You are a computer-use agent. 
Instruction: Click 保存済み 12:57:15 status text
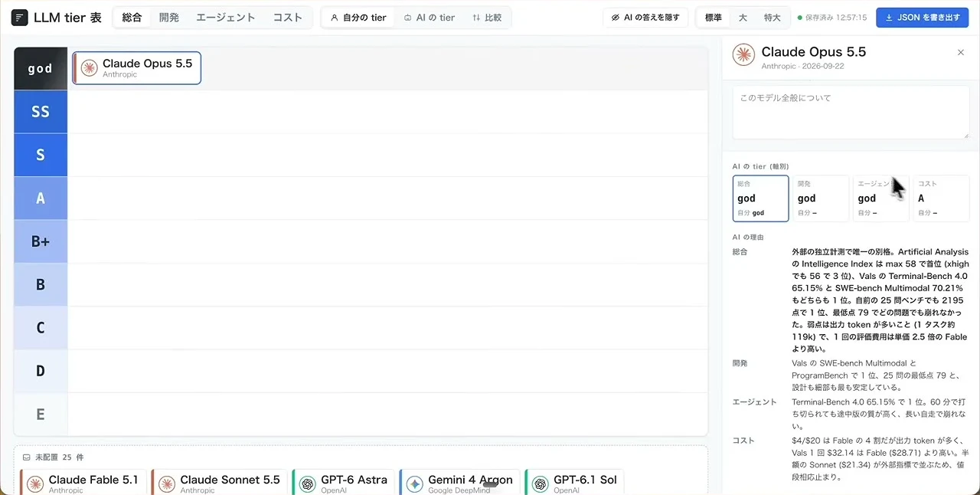coord(832,18)
